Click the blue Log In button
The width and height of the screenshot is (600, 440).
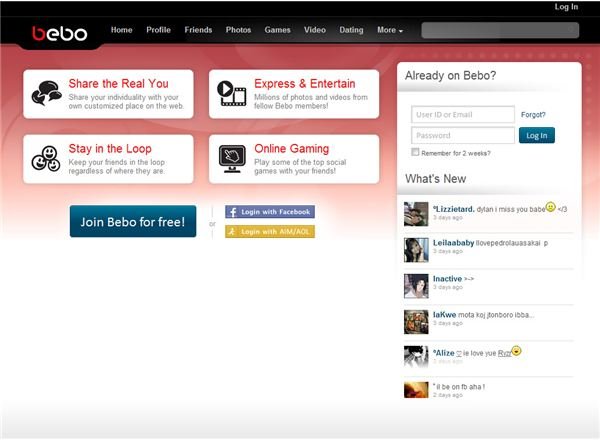click(536, 135)
